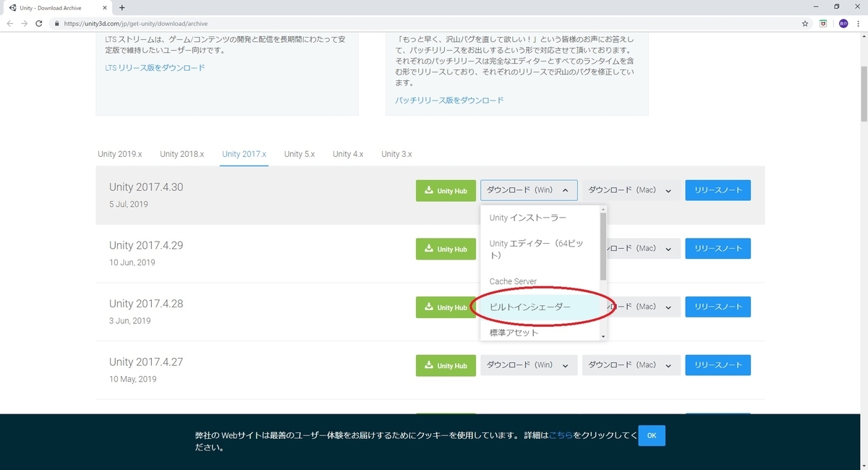Screen dimensions: 868x470
Task: Open release notes for Unity 2017.4.29
Action: [x=718, y=248]
